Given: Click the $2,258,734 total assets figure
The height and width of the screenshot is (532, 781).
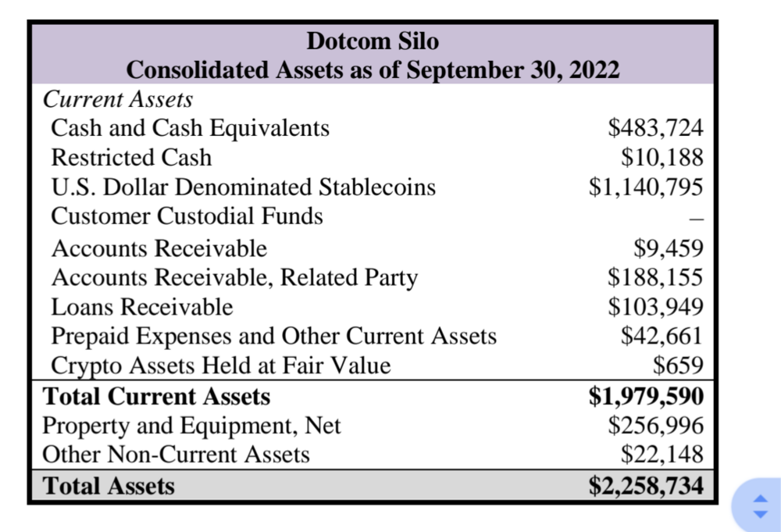Looking at the screenshot, I should [x=646, y=486].
